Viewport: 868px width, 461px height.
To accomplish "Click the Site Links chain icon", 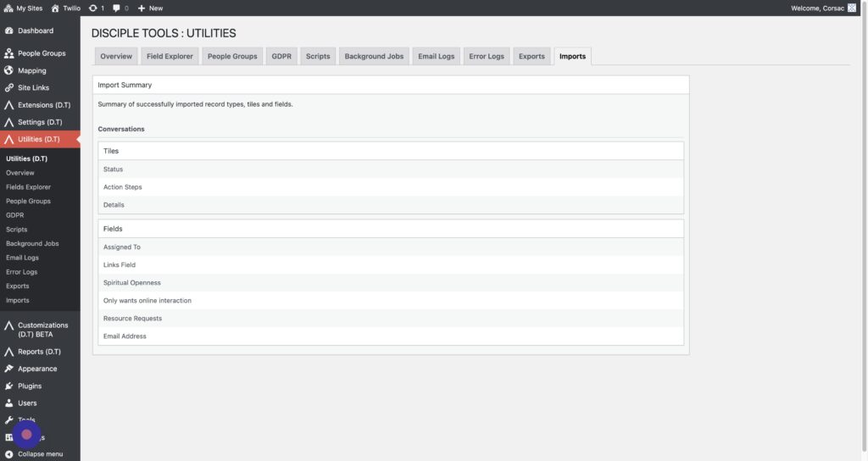I will click(x=9, y=87).
